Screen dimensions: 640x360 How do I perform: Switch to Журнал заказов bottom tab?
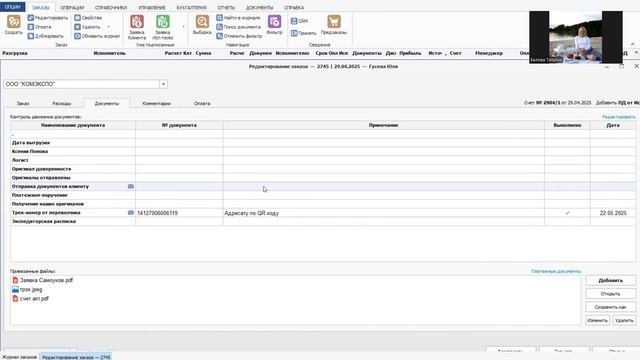click(x=19, y=357)
